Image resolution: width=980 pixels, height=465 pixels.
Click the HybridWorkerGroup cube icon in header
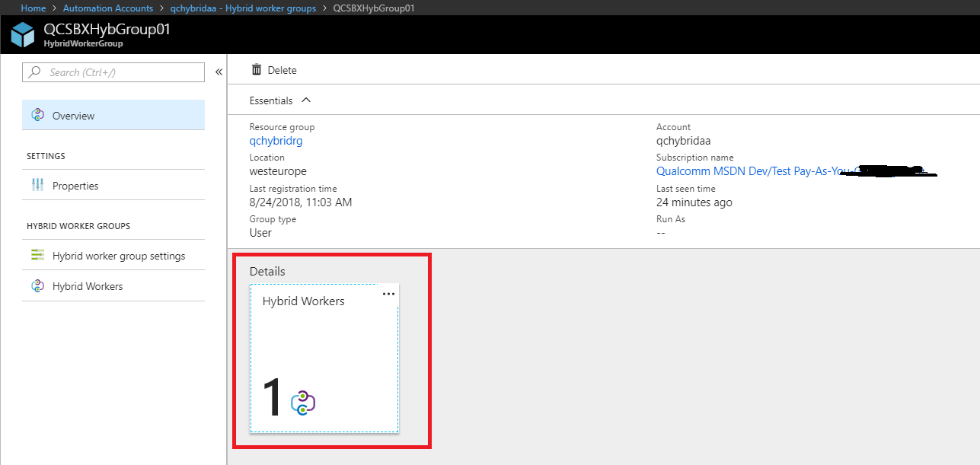pyautogui.click(x=22, y=34)
